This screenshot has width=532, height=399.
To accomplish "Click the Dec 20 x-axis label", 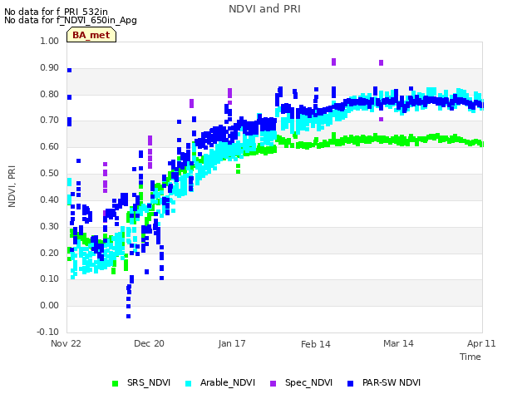I will point(149,343).
